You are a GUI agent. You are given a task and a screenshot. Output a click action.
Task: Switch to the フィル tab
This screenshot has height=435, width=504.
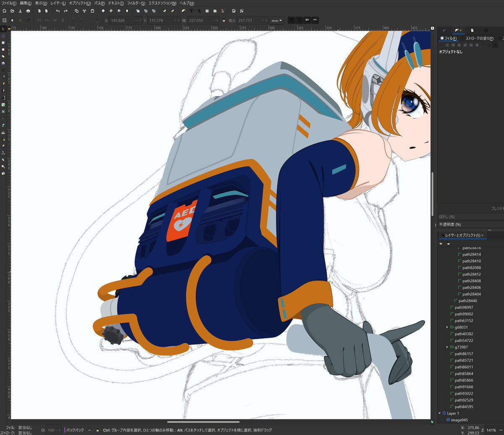tap(448, 38)
